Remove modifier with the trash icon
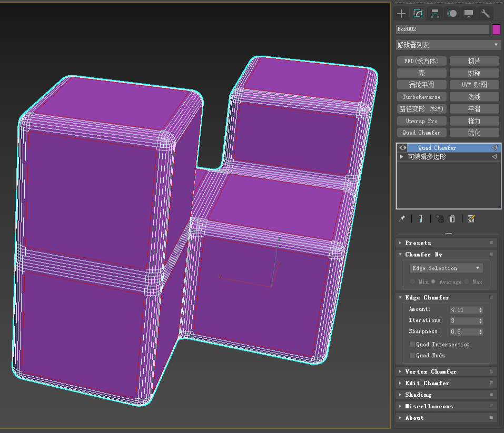 452,218
